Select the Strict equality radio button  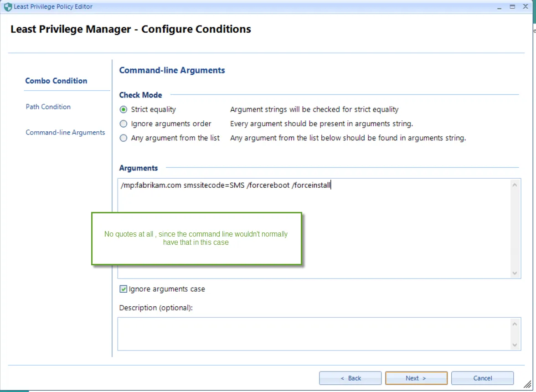coord(124,109)
